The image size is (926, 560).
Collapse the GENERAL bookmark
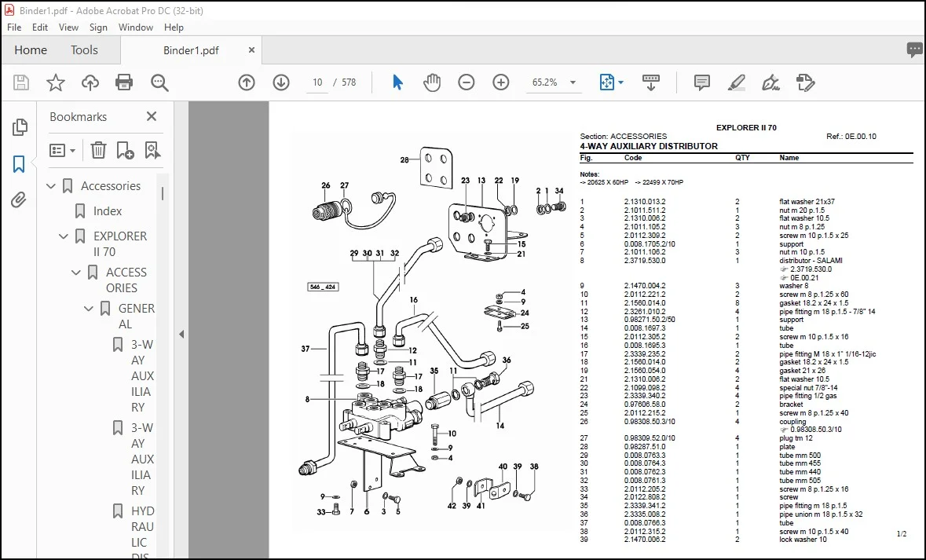(x=88, y=309)
